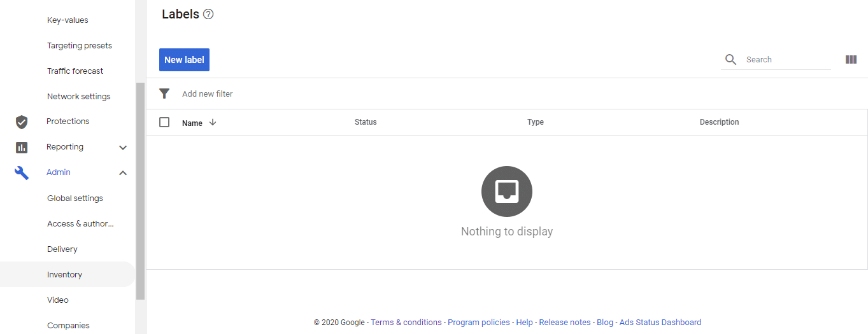Click the Admin wrench icon
868x334 pixels.
(22, 172)
